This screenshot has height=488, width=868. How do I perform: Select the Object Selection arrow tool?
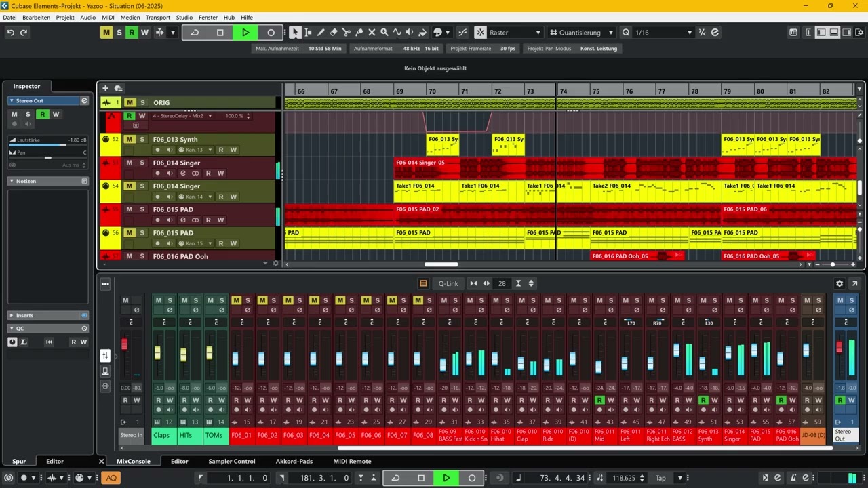click(x=295, y=33)
